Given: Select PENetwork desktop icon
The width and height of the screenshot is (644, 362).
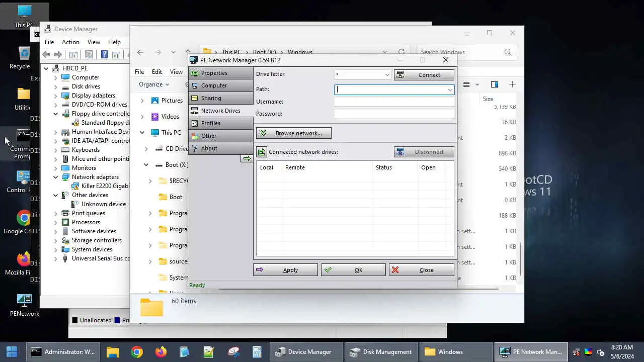Looking at the screenshot, I should tap(24, 305).
